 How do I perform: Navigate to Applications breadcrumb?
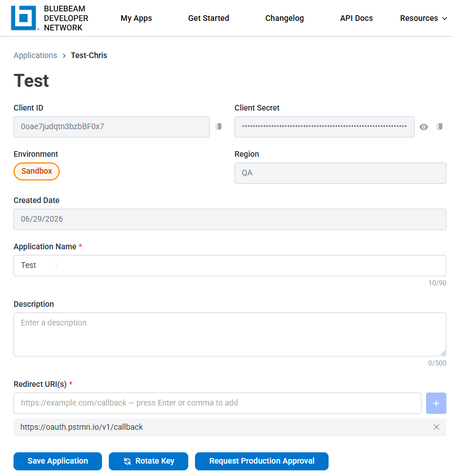35,55
